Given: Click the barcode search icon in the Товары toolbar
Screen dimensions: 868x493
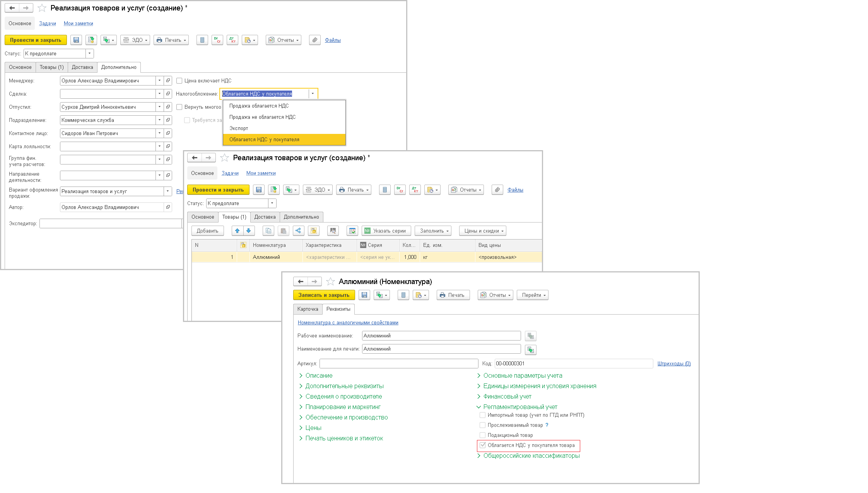Looking at the screenshot, I should coord(333,231).
